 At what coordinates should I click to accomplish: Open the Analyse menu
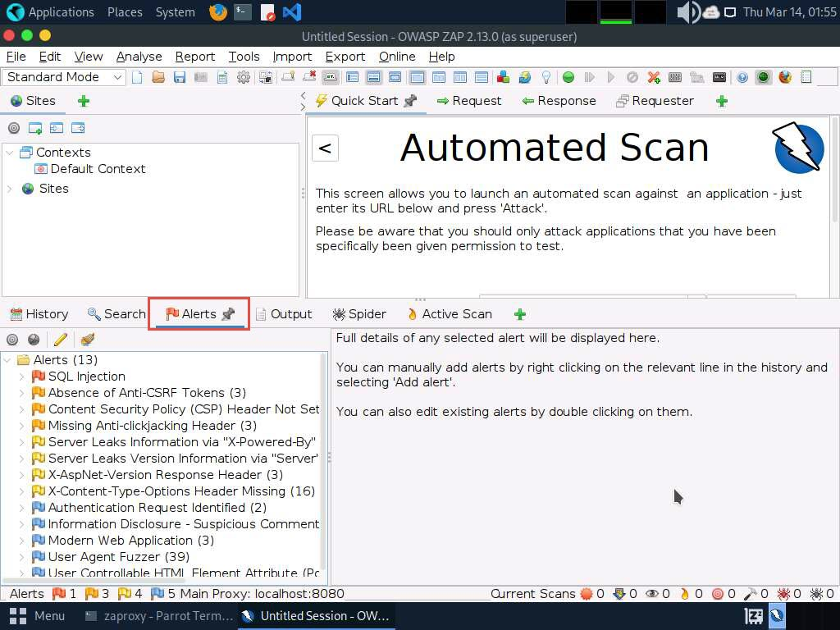click(139, 57)
